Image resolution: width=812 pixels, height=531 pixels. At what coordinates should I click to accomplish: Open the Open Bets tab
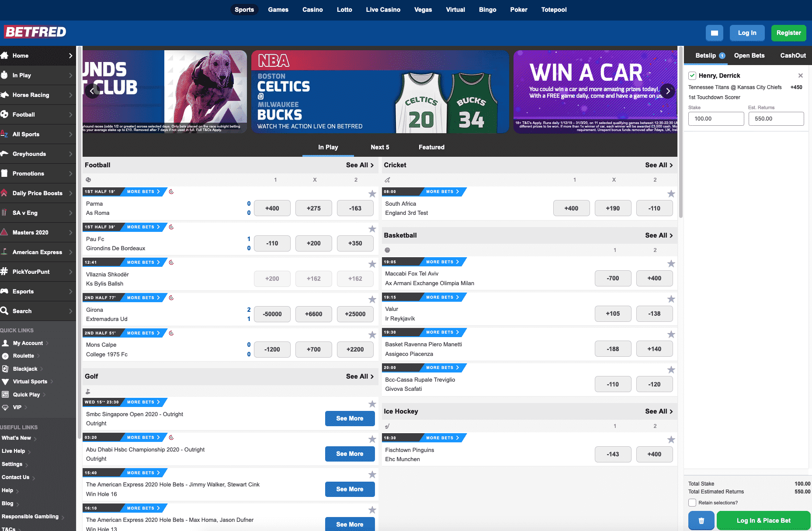click(x=749, y=55)
